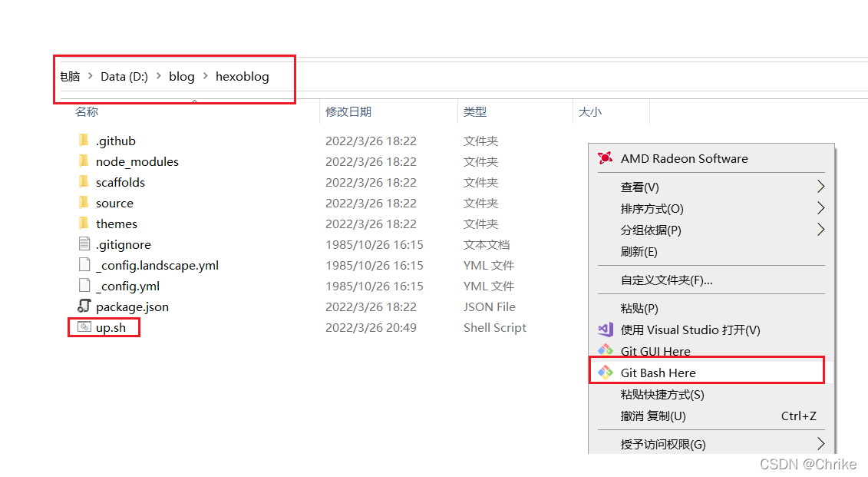
Task: Open the chevron dropdown before blog breadcrumb
Action: (158, 75)
